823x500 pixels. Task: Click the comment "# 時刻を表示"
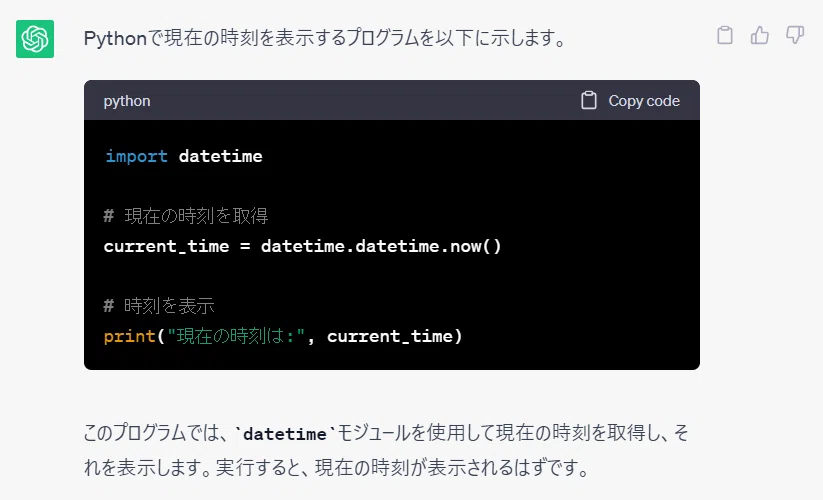159,305
